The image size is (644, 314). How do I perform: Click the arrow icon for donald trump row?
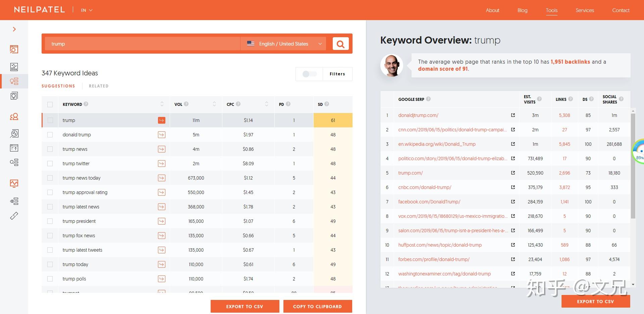(162, 135)
